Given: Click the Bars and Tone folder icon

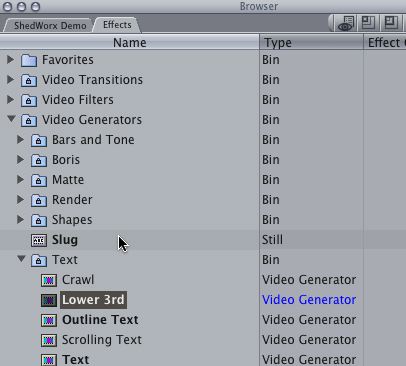Looking at the screenshot, I should click(x=39, y=140).
